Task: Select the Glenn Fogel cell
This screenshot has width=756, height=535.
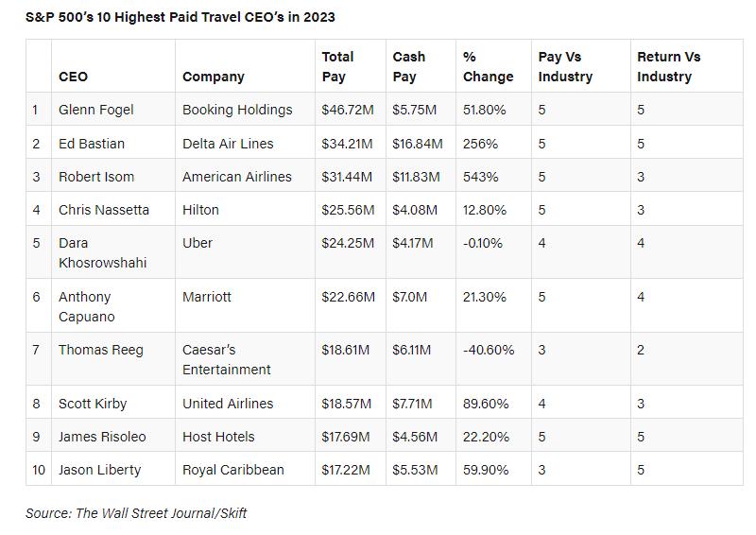Action: (x=96, y=110)
